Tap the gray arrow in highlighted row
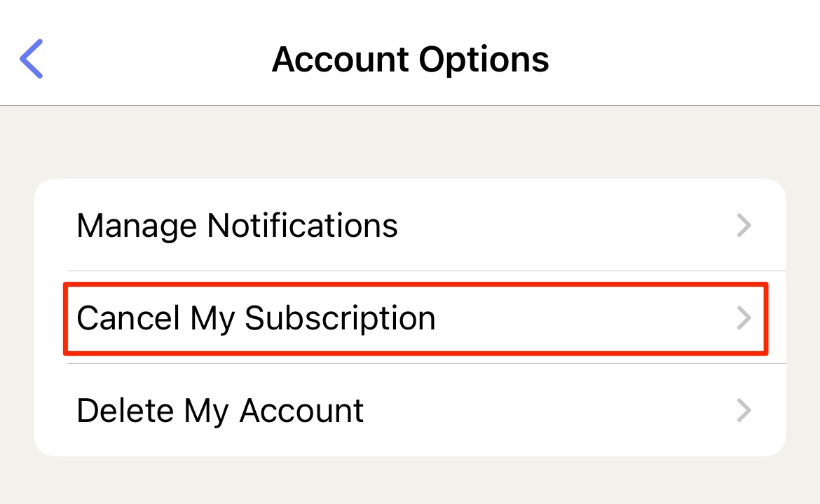This screenshot has height=504, width=820. point(744,318)
